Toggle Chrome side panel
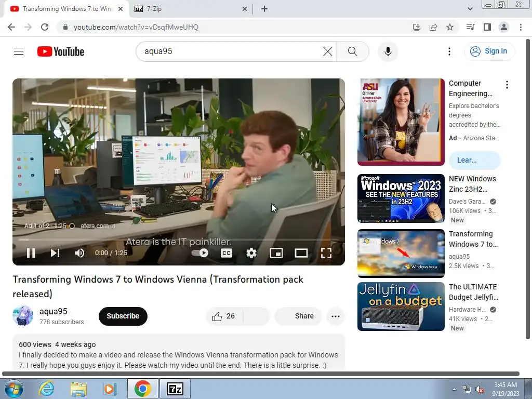Image resolution: width=532 pixels, height=399 pixels. pos(487,27)
